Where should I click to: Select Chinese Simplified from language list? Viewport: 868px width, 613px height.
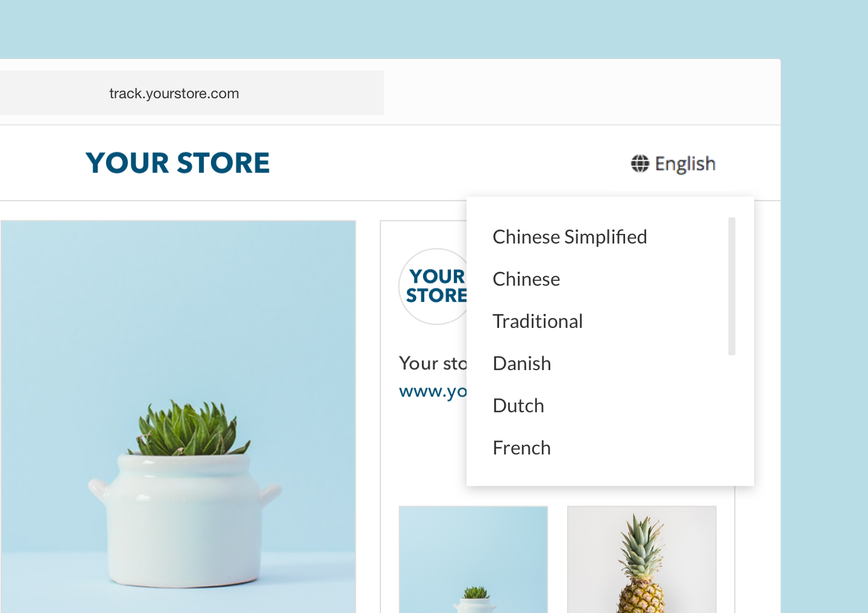point(570,237)
